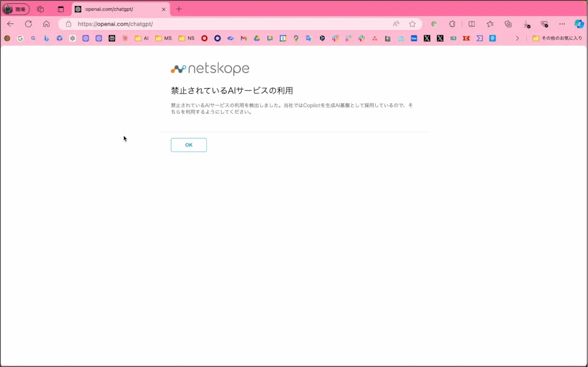Open the first round brown favorites icon

(x=7, y=38)
